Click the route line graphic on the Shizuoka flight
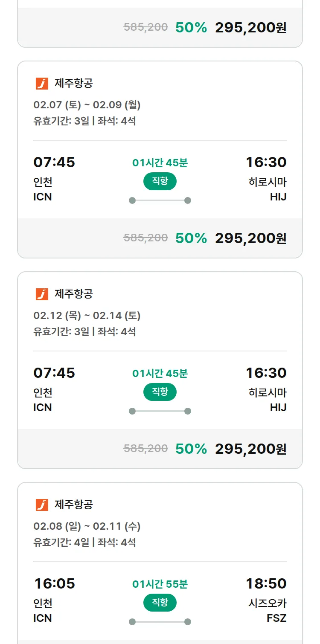 point(160,622)
